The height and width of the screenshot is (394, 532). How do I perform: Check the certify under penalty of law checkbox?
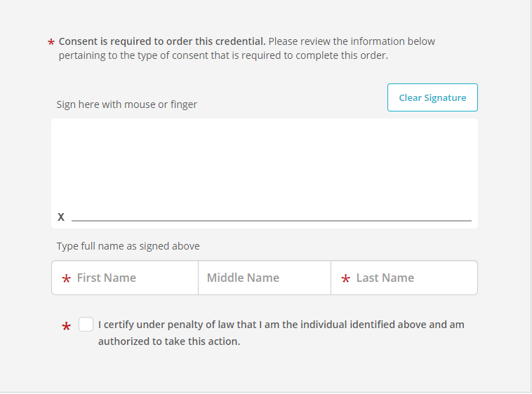tap(86, 325)
